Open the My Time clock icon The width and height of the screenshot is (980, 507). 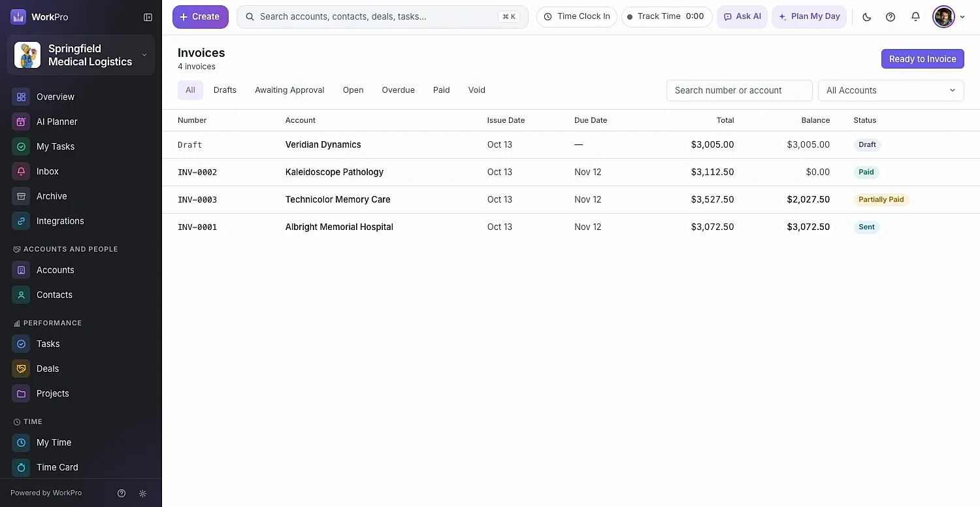tap(21, 442)
